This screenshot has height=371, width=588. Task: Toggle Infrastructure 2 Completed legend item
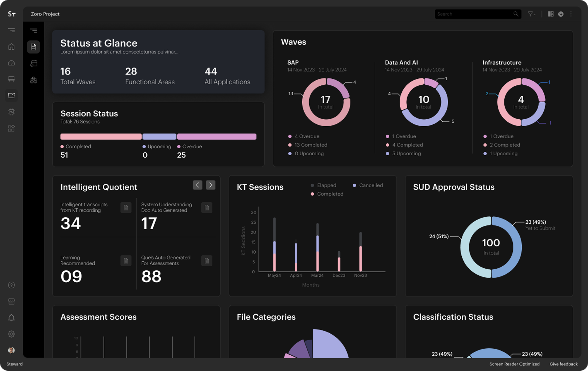(x=502, y=145)
